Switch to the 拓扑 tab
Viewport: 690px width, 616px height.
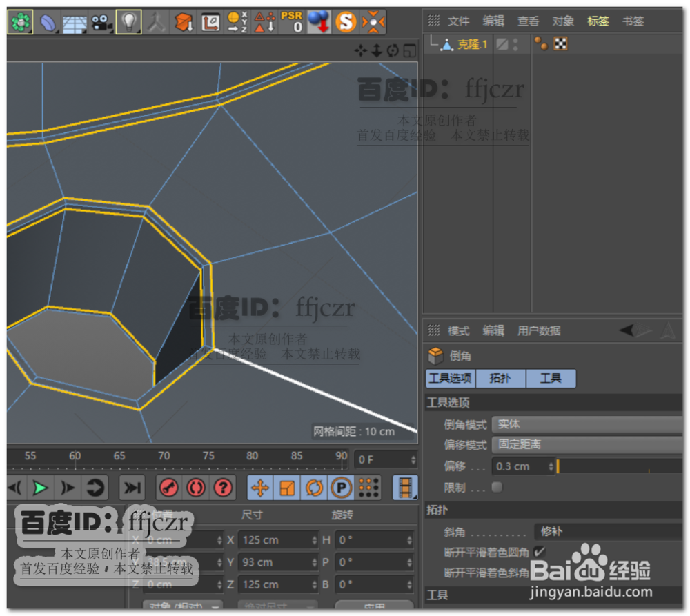pyautogui.click(x=501, y=379)
